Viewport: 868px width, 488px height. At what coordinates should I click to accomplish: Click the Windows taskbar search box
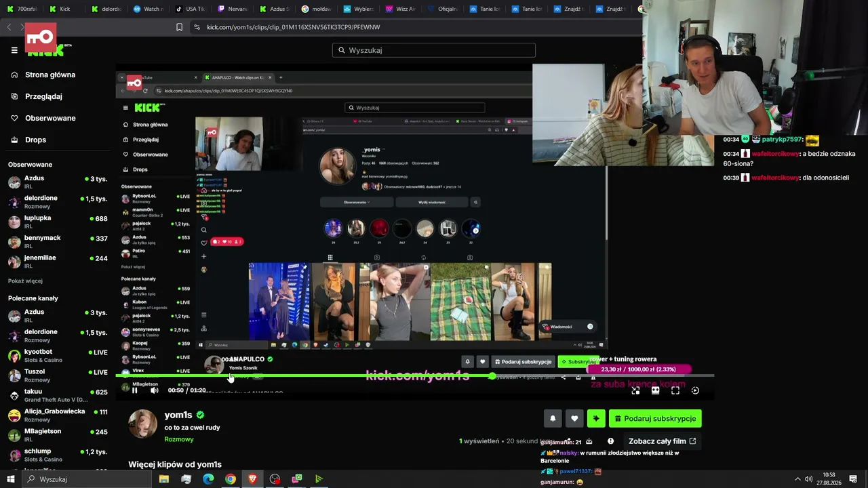[87, 479]
